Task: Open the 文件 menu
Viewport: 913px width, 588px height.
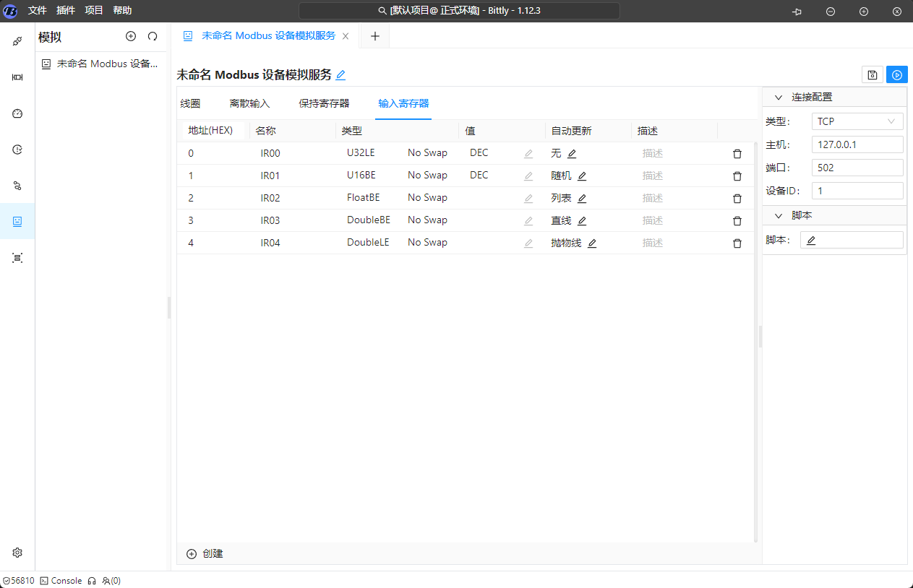Action: tap(38, 10)
